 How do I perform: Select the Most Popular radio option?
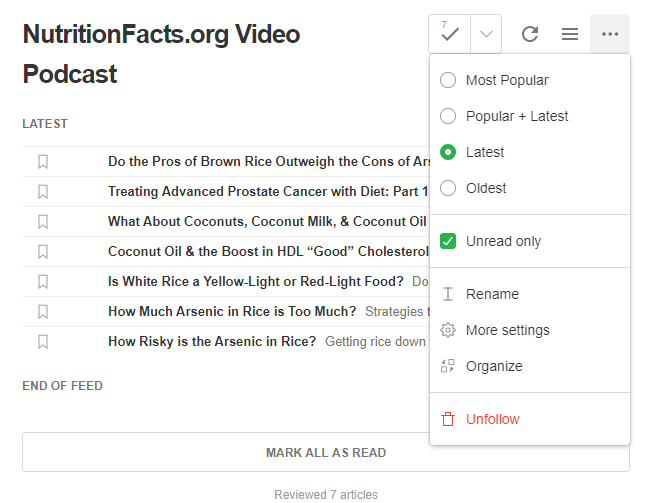pos(448,80)
